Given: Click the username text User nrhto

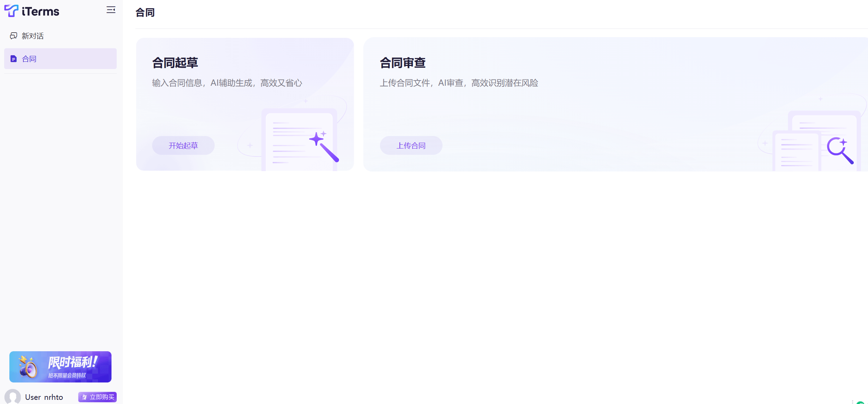Looking at the screenshot, I should tap(44, 397).
